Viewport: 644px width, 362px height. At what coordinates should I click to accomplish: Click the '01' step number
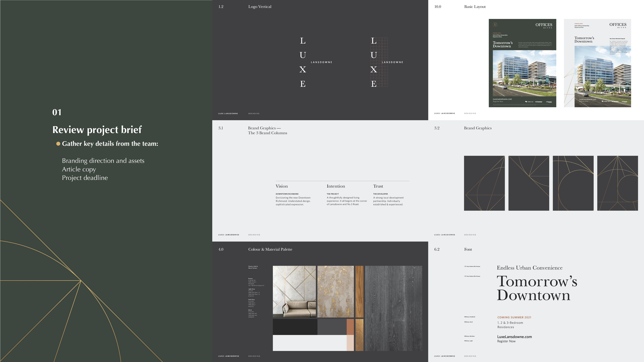coord(57,112)
